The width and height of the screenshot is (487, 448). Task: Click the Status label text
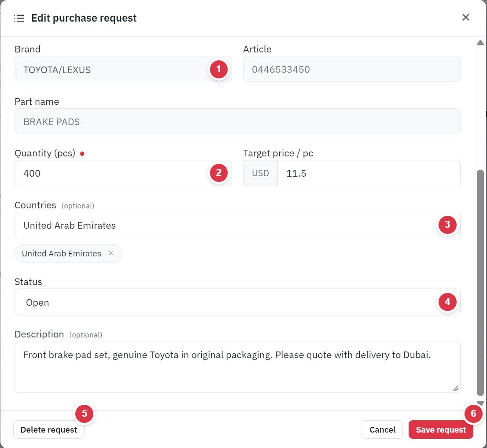(x=28, y=282)
